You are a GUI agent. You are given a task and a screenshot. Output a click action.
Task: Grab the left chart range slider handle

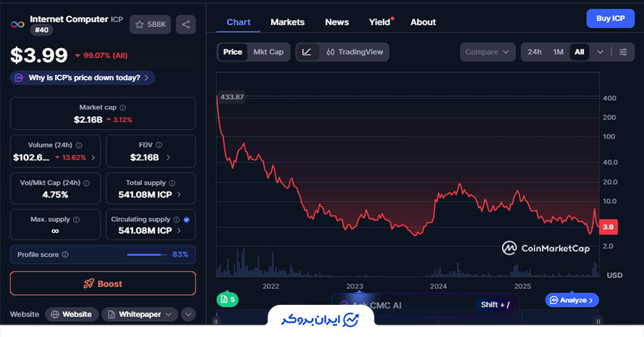(216, 321)
